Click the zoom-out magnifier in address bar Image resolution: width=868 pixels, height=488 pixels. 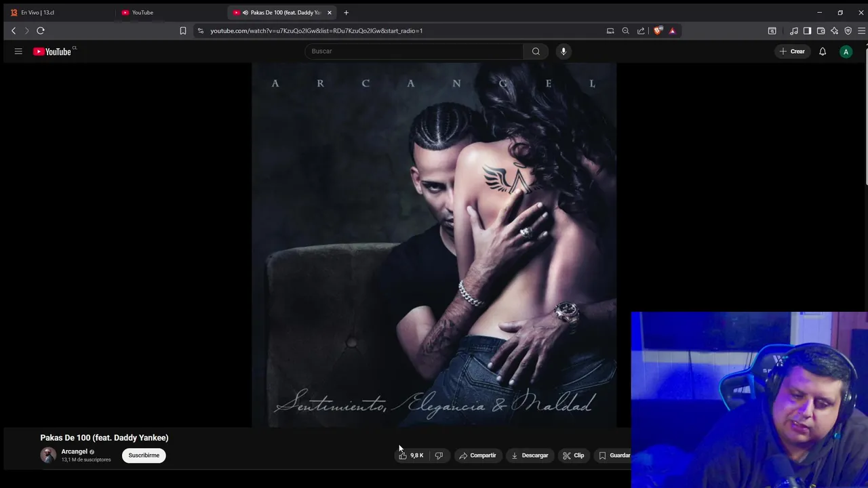[x=625, y=30]
